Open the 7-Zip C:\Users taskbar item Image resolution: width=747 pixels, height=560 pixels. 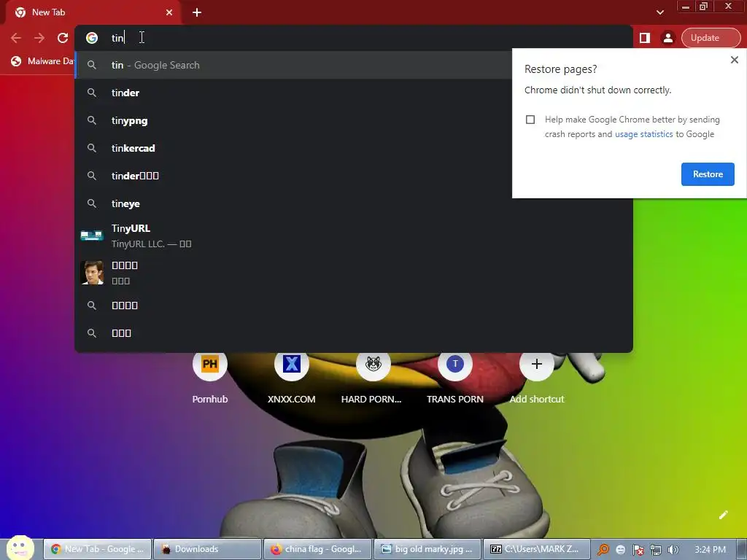[x=537, y=549]
